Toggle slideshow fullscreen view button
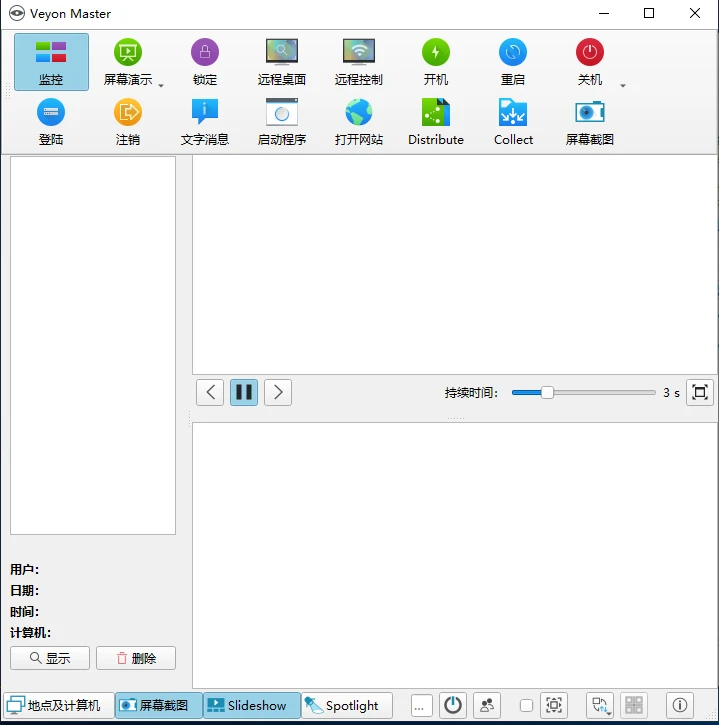The height and width of the screenshot is (725, 719). 700,393
